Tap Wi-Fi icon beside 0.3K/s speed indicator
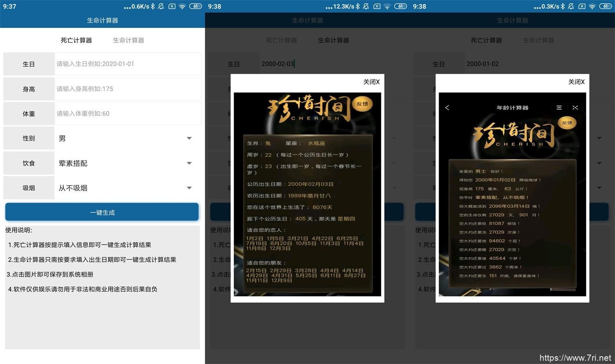Screen dimensions: 615x364 click(592, 6)
